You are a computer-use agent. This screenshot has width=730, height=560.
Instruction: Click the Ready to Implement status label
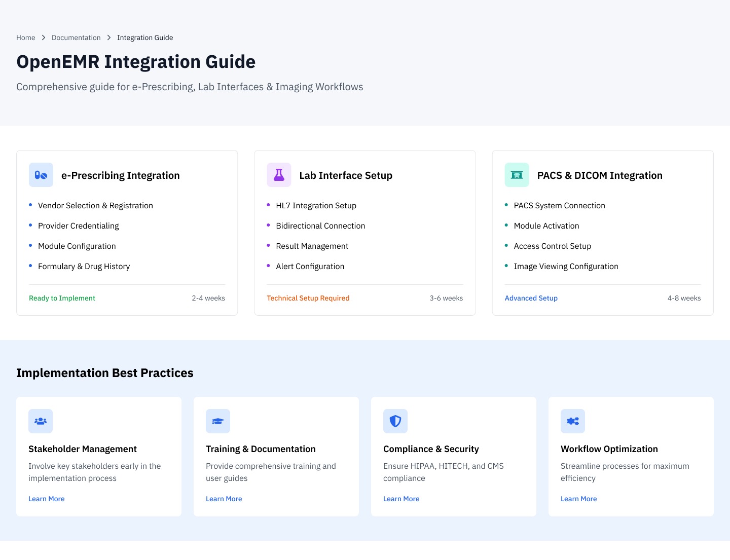[x=62, y=298]
